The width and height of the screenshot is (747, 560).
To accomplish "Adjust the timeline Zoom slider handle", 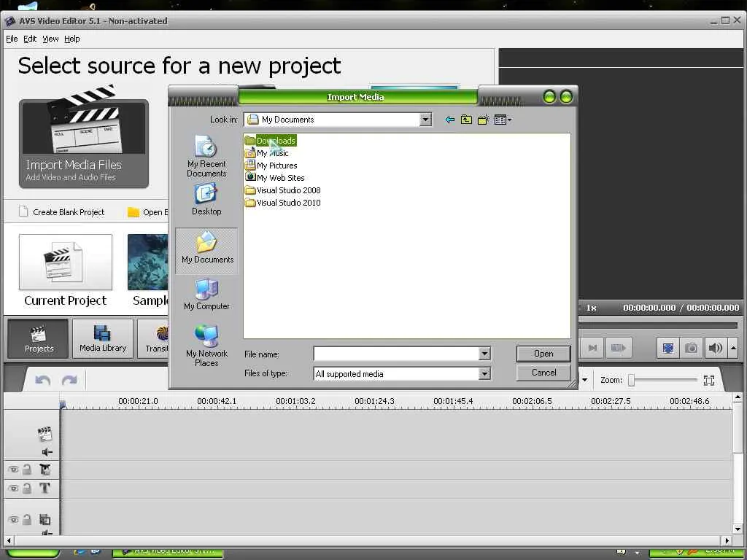I will [631, 380].
